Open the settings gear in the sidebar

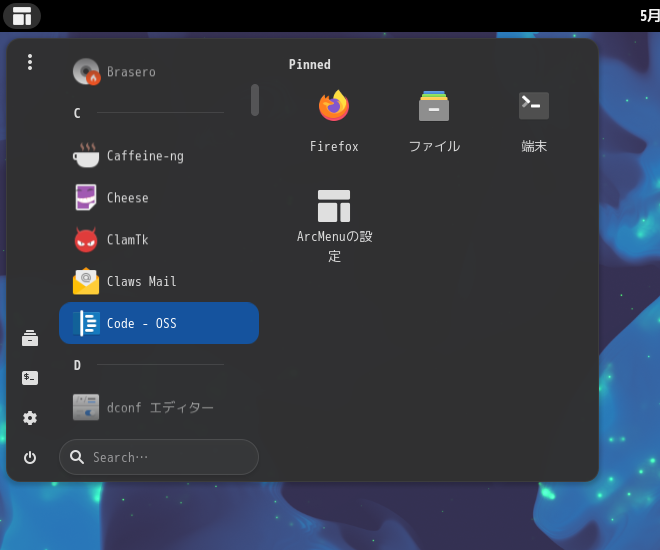30,418
